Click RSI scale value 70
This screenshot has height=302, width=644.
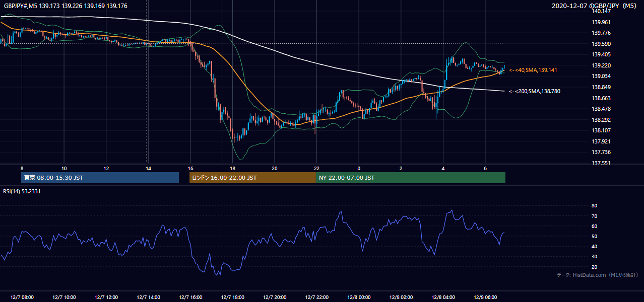click(x=594, y=216)
